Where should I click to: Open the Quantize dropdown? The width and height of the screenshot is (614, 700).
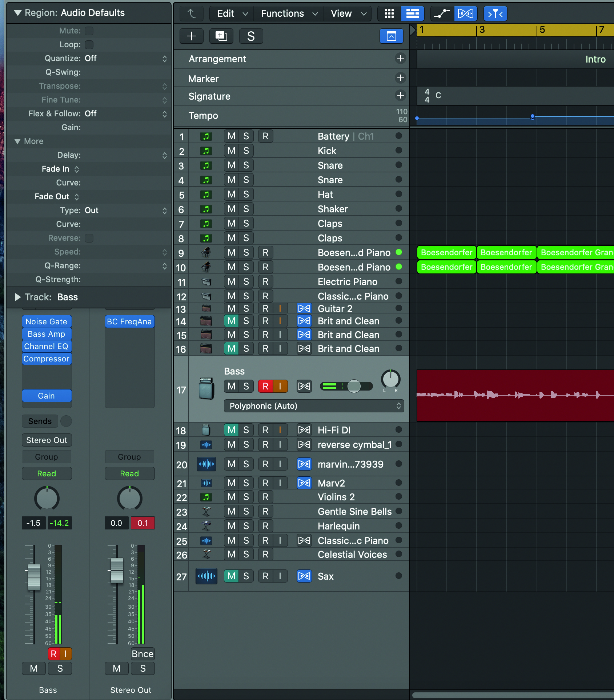(126, 58)
